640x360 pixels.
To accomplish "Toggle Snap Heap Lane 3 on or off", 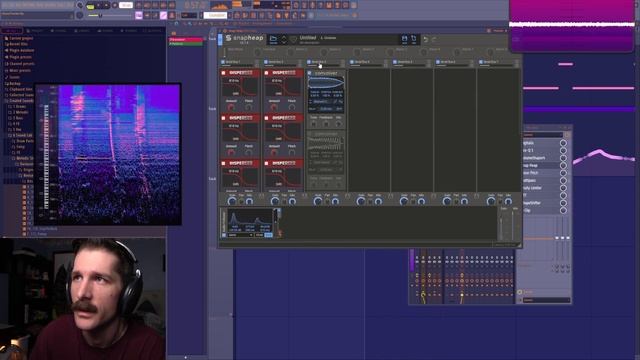I will [309, 62].
